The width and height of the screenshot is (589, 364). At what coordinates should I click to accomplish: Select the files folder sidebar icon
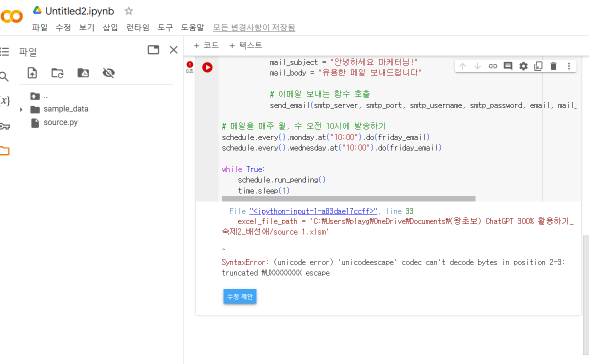[x=4, y=150]
